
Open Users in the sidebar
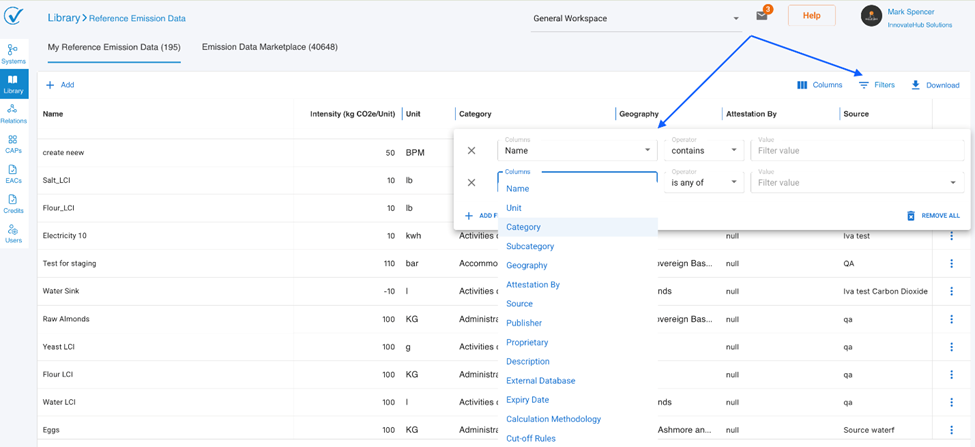tap(13, 234)
